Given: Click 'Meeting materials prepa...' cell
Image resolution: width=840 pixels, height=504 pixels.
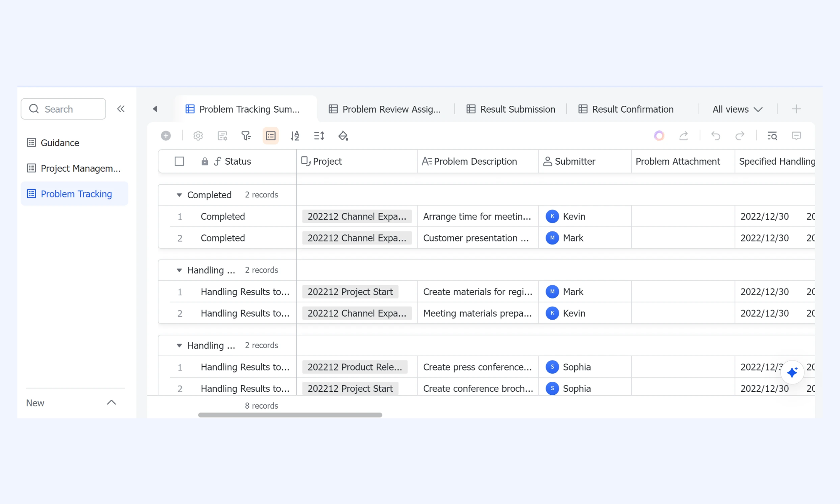Looking at the screenshot, I should [478, 313].
